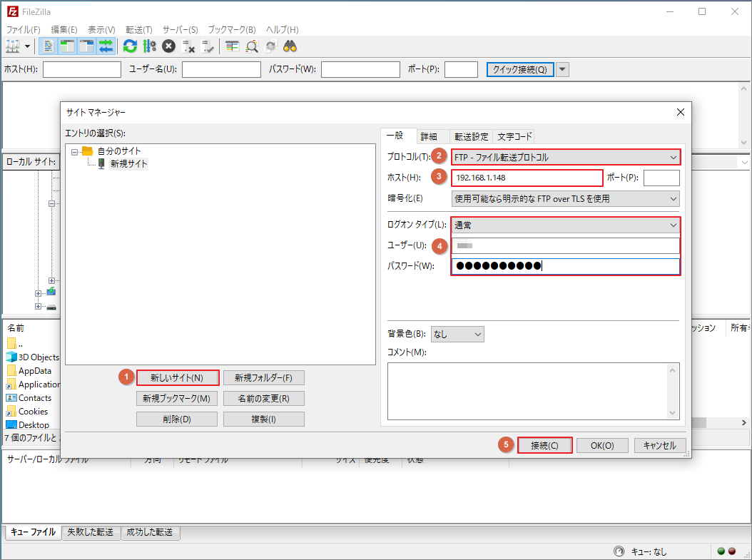Image resolution: width=752 pixels, height=560 pixels.
Task: Click the 削除(D) button
Action: pyautogui.click(x=177, y=419)
